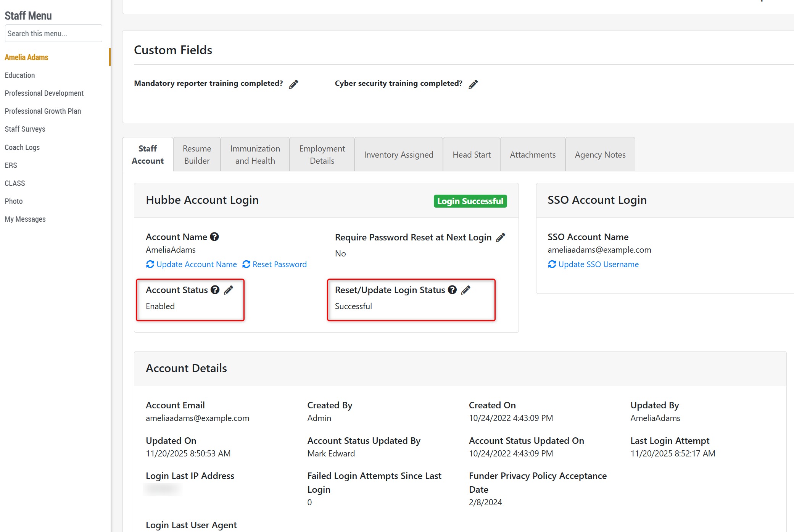This screenshot has height=532, width=794.
Task: Open Professional Development in Staff Menu
Action: tap(44, 93)
